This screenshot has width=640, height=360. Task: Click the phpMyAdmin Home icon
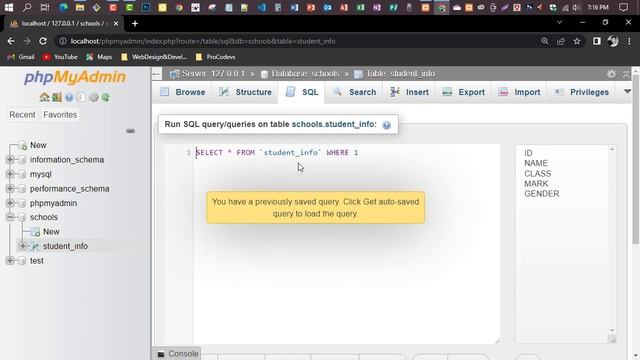pos(44,97)
